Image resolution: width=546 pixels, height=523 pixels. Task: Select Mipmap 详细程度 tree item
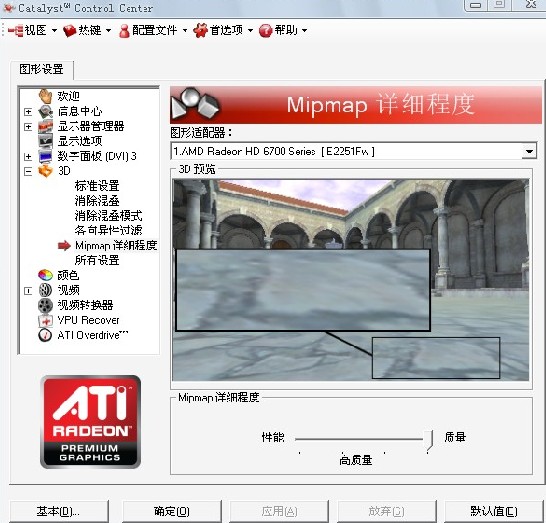click(x=116, y=245)
